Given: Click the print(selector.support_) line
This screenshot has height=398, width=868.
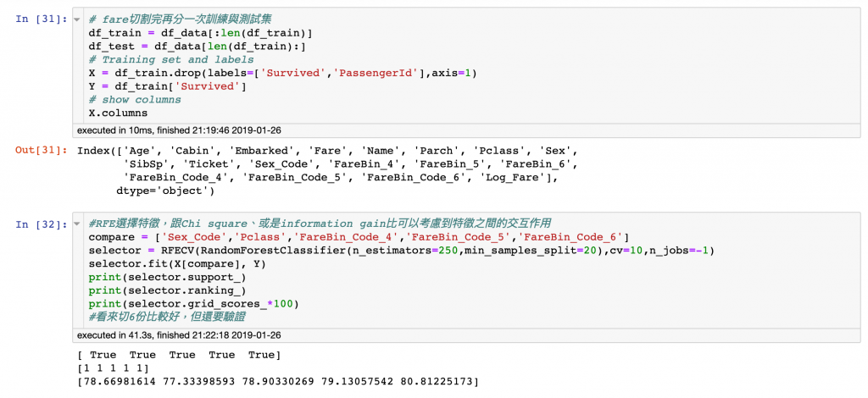Looking at the screenshot, I should (x=167, y=278).
